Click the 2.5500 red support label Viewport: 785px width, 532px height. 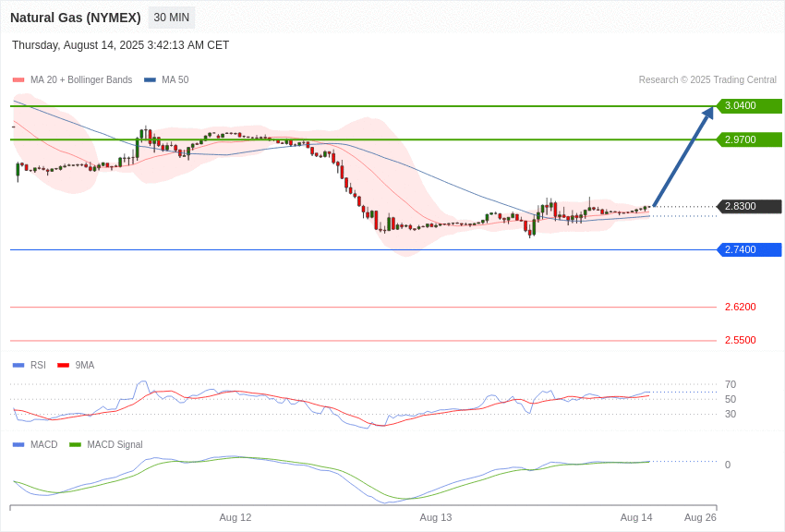coord(741,340)
